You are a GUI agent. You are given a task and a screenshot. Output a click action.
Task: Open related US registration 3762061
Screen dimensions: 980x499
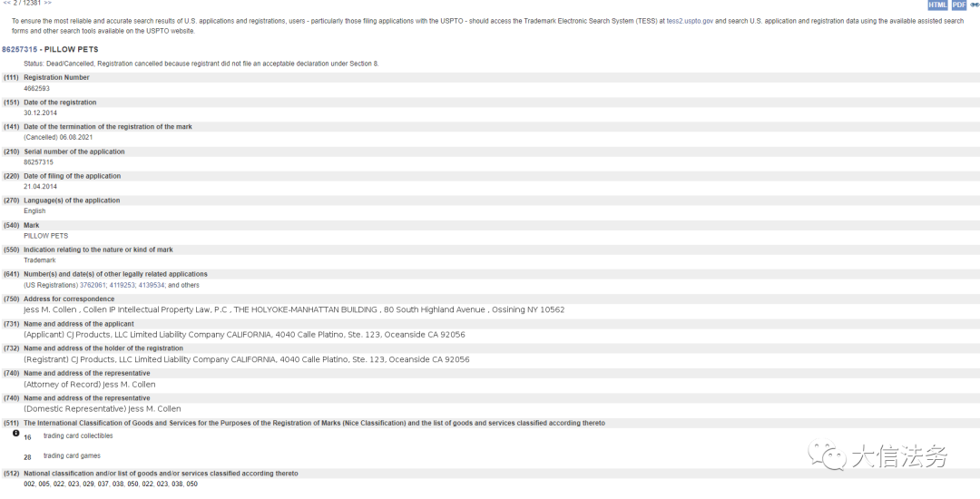pos(93,286)
